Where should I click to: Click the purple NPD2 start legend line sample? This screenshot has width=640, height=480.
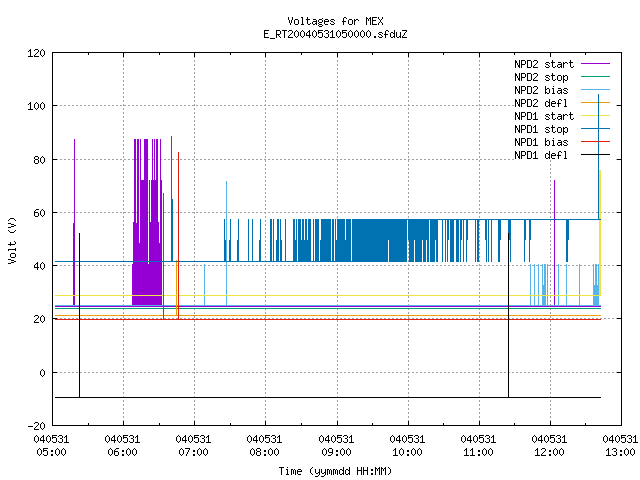596,64
